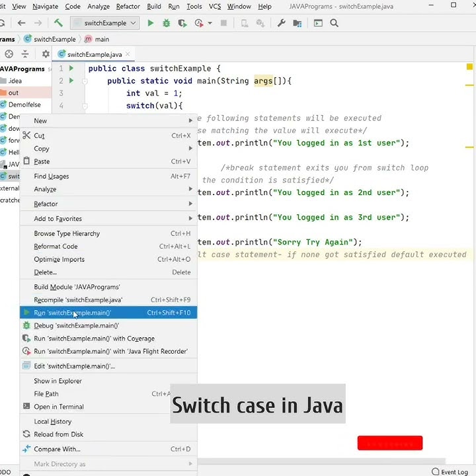Click the run anything window icon
This screenshot has height=476, width=476.
tap(318, 23)
